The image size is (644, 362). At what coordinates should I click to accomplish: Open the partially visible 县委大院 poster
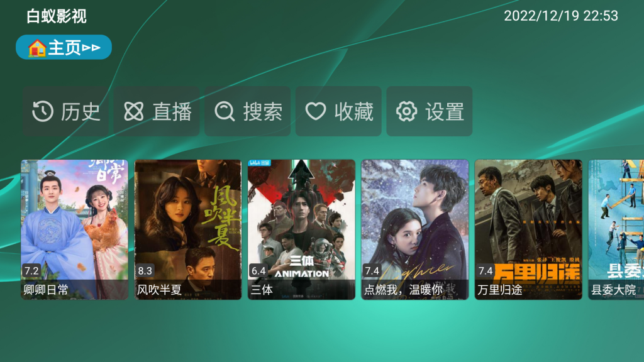pos(616,229)
